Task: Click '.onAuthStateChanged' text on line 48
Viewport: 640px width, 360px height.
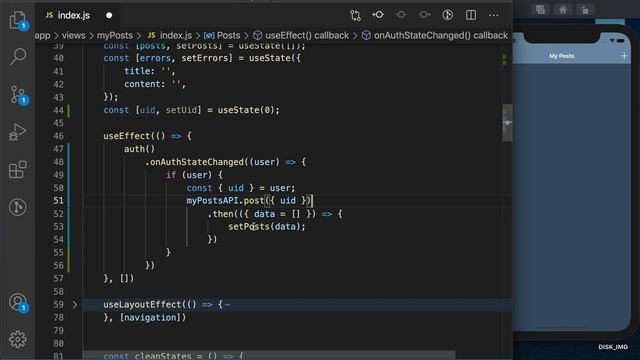Action: click(194, 162)
